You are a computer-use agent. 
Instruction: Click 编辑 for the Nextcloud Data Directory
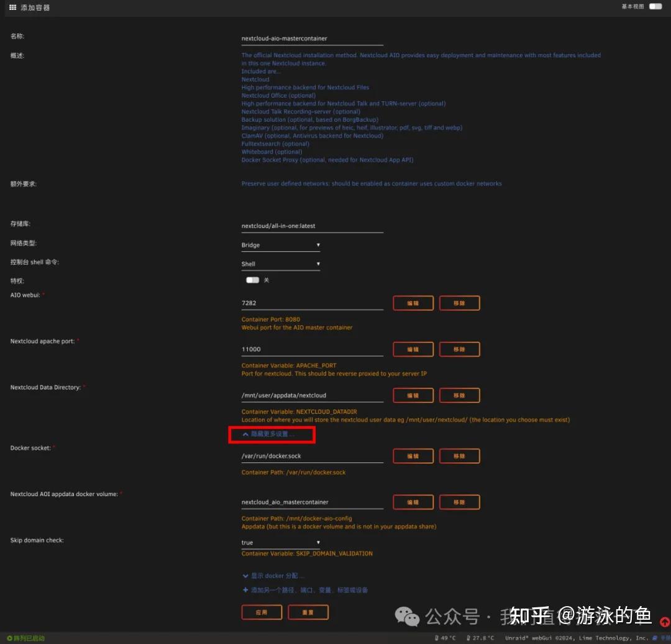tap(413, 395)
